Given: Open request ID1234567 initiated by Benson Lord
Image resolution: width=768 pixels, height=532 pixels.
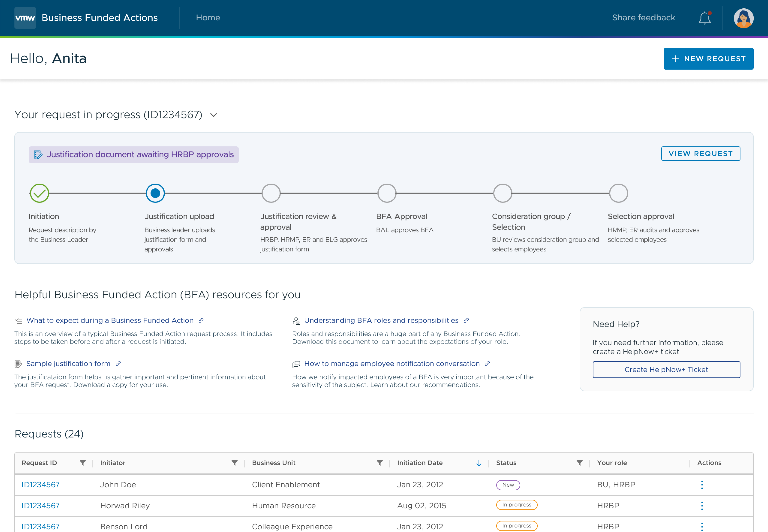Looking at the screenshot, I should (40, 526).
